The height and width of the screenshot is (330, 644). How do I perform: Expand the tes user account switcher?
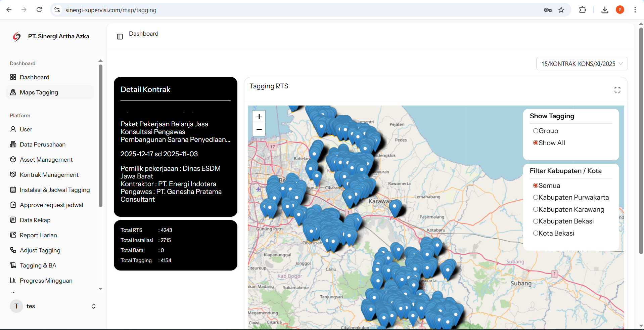point(93,306)
